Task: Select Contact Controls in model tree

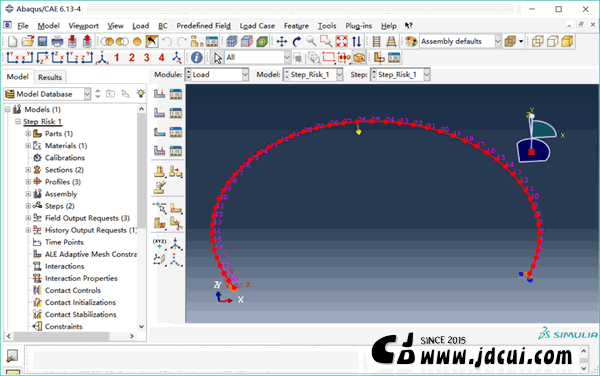Action: tap(73, 290)
